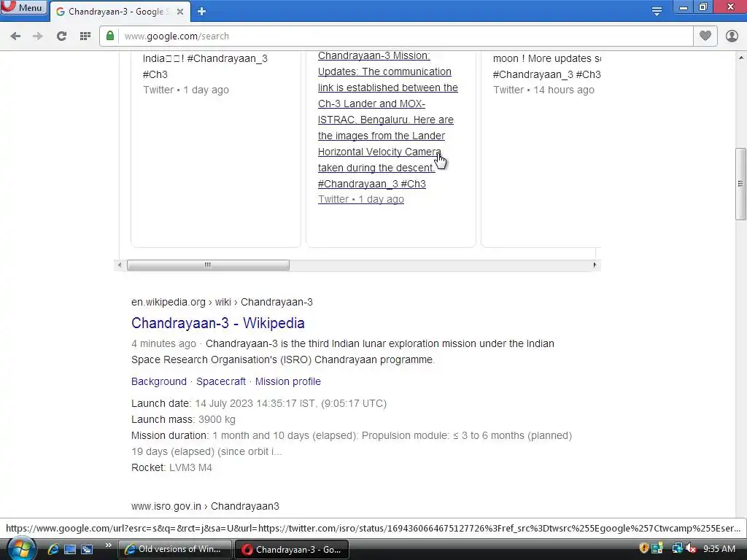Open the Opera account profile icon
Viewport: 747px width, 560px height.
pos(732,36)
